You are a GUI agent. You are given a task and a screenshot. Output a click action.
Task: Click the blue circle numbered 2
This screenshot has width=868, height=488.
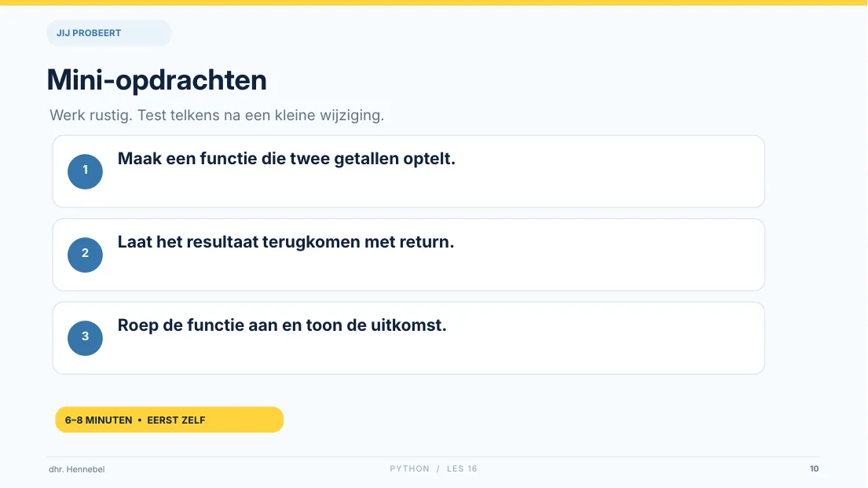pos(86,255)
